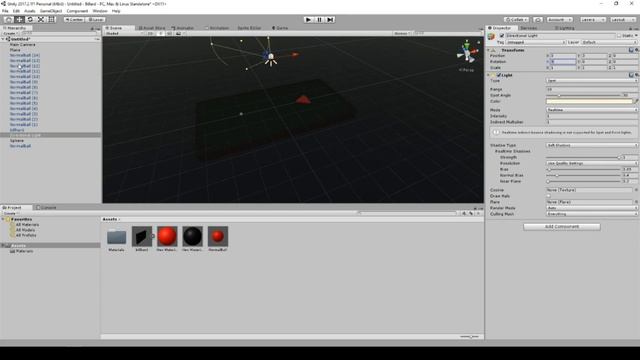640x360 pixels.
Task: Pick a color with the Color eyedropper
Action: click(x=636, y=101)
